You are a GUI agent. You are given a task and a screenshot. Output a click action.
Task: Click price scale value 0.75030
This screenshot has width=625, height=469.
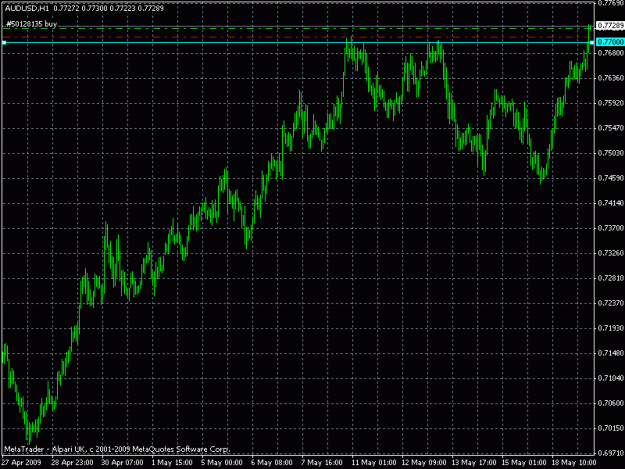(611, 153)
